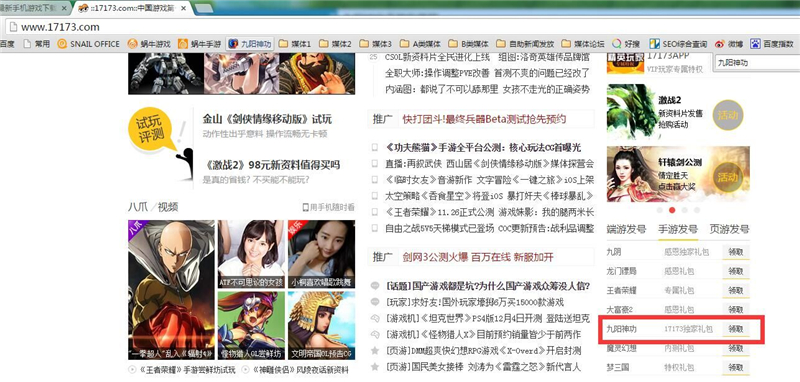Open 《激战2》98元新资料值得买吗 article

271,165
